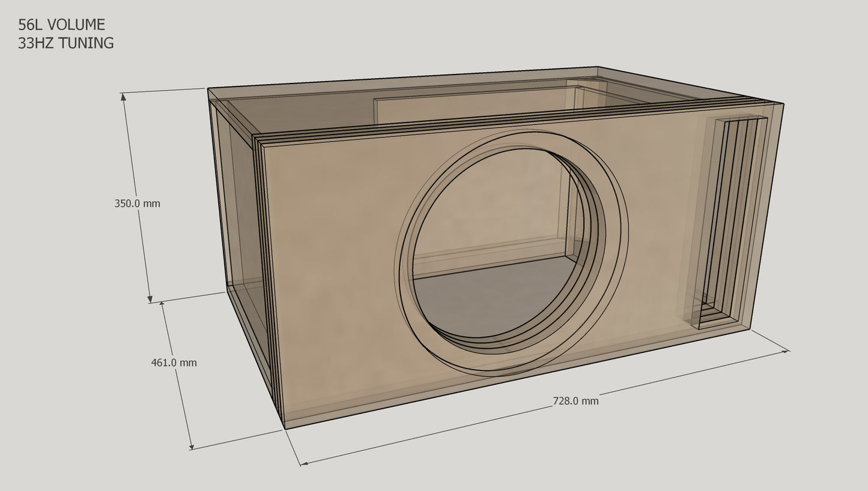Select the 33HZ TUNING text annotation
Image resolution: width=868 pixels, height=491 pixels.
65,43
